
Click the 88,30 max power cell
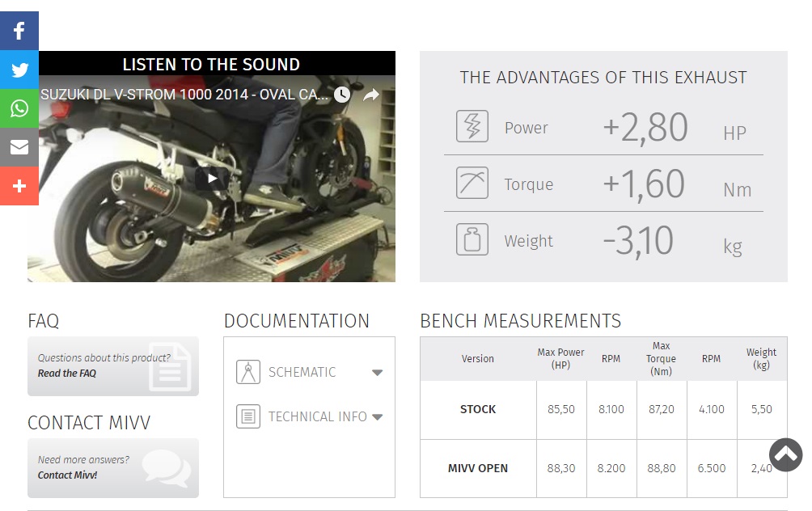coord(561,468)
